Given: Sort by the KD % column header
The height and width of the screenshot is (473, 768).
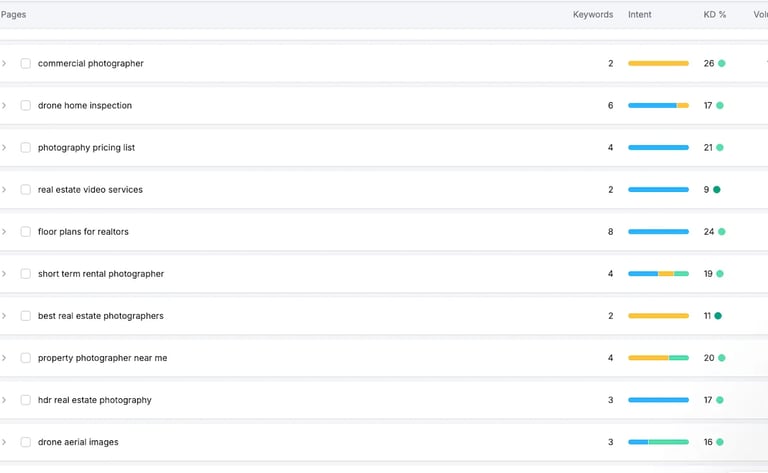Looking at the screenshot, I should [715, 15].
